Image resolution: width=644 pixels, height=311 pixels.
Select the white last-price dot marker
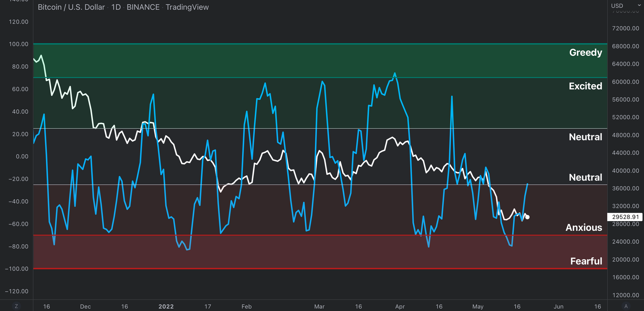pyautogui.click(x=527, y=217)
